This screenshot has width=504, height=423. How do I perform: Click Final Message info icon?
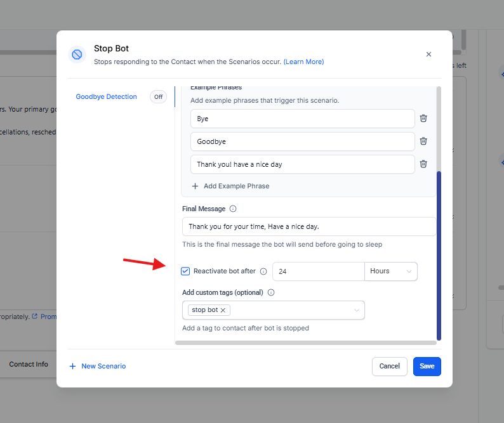(x=233, y=209)
